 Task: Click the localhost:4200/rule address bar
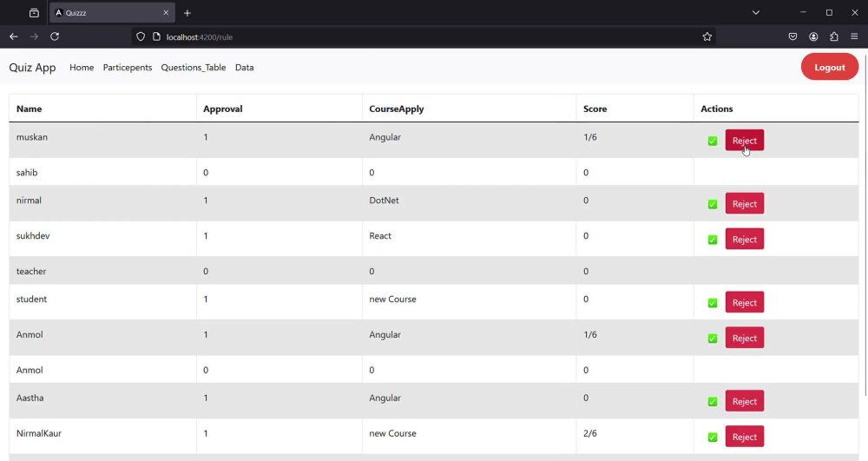[x=424, y=36]
